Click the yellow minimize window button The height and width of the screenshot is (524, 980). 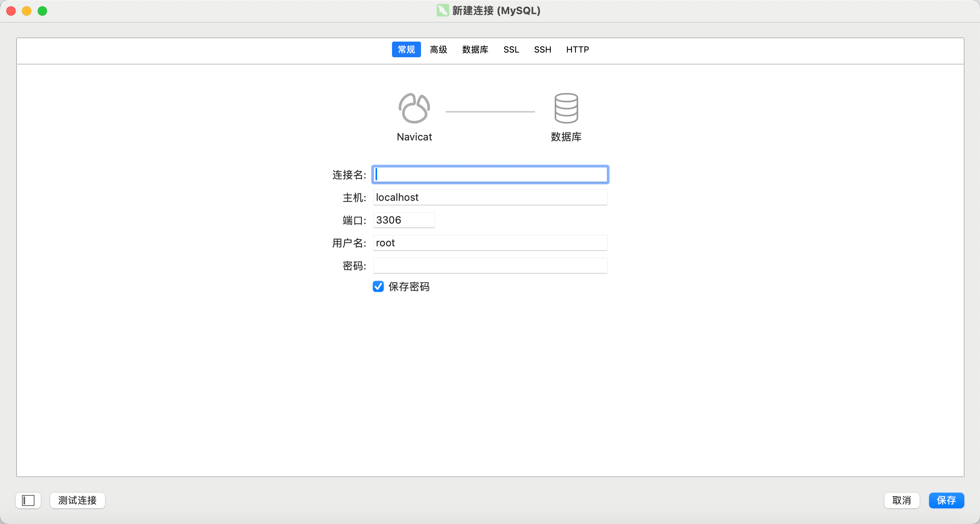27,11
